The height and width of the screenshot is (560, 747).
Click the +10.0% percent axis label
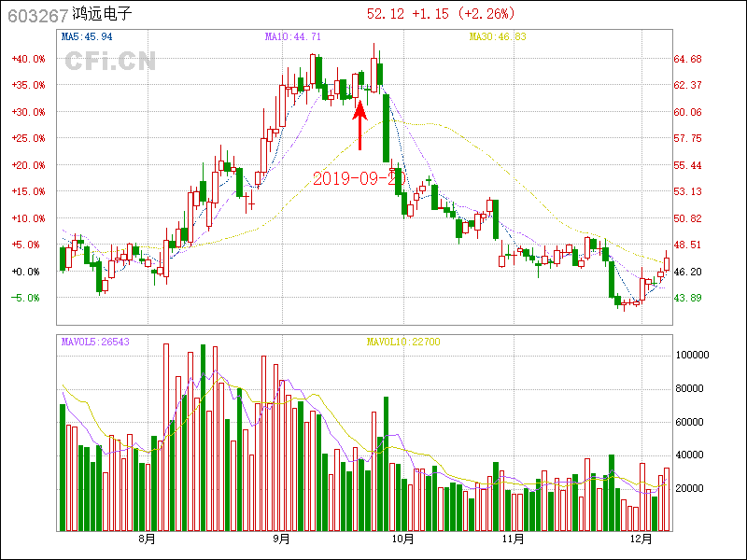point(29,218)
